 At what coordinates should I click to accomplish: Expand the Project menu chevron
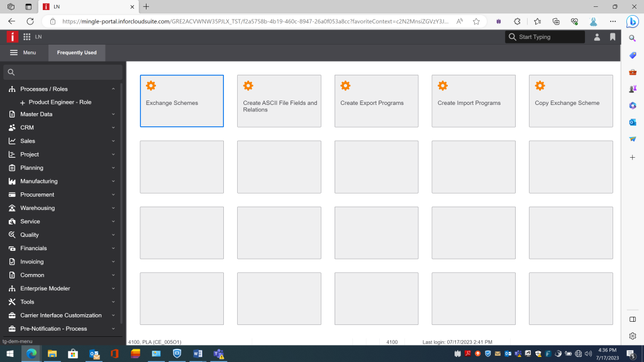pos(113,155)
